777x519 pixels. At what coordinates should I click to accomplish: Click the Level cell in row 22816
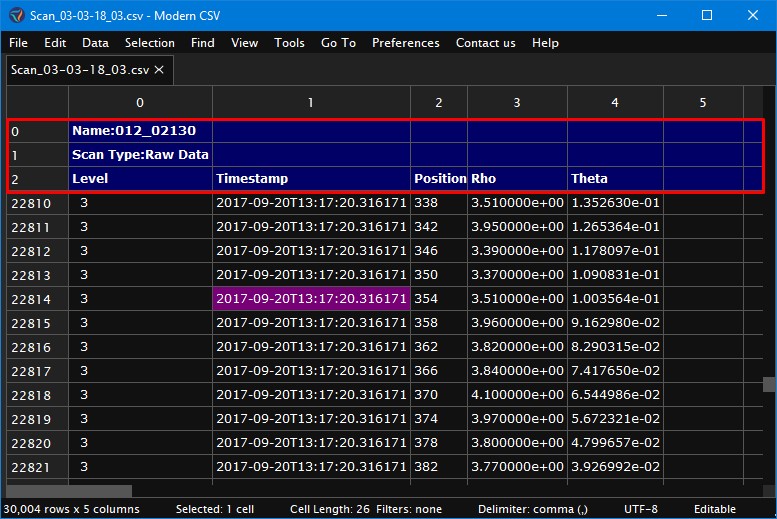(x=140, y=347)
